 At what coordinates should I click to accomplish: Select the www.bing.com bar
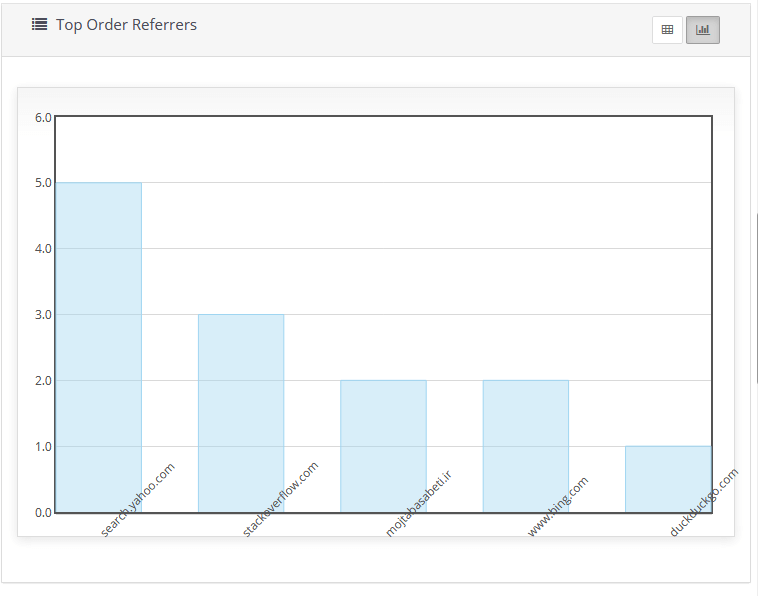click(525, 446)
